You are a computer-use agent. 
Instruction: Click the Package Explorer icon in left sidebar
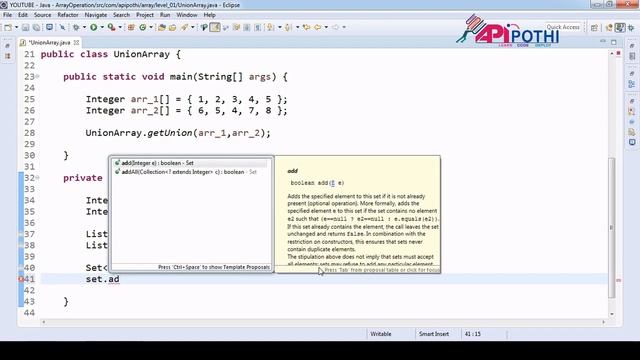click(7, 56)
